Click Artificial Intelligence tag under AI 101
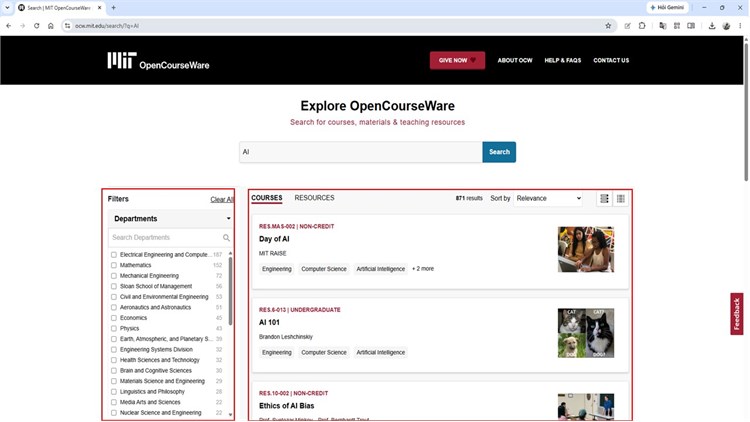Viewport: 750px width, 422px height. coord(380,353)
